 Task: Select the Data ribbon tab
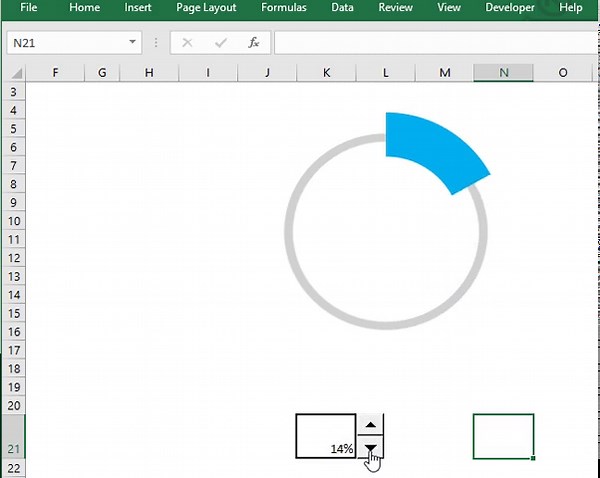tap(342, 8)
